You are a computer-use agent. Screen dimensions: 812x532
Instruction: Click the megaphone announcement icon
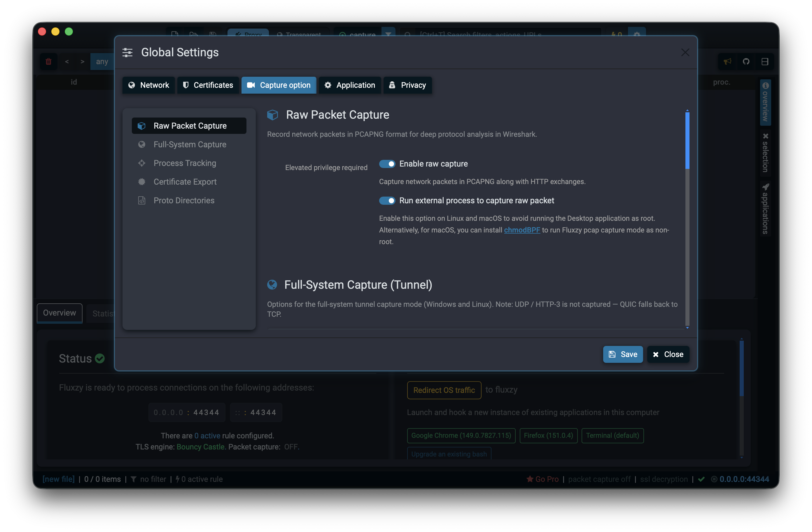click(727, 62)
